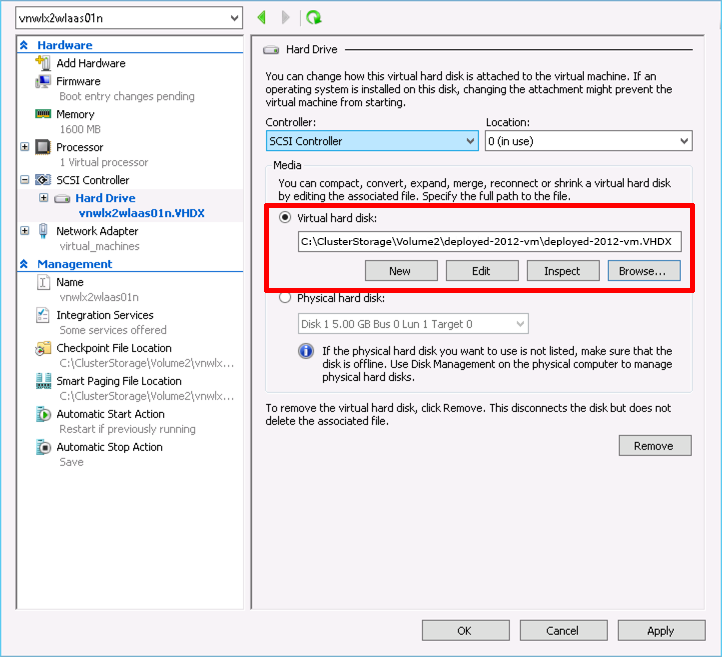Viewport: 722px width, 657px height.
Task: Click the Automatic Stop Action icon
Action: coord(43,447)
